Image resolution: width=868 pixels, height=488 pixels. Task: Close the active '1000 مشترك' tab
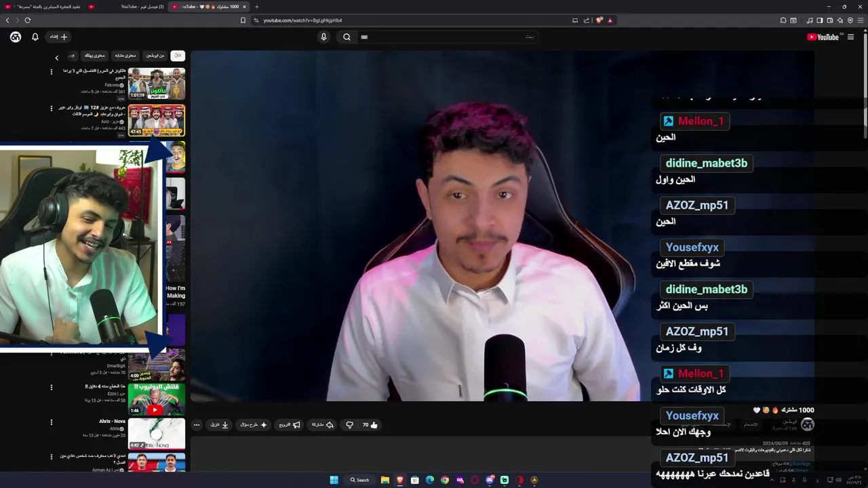point(244,7)
